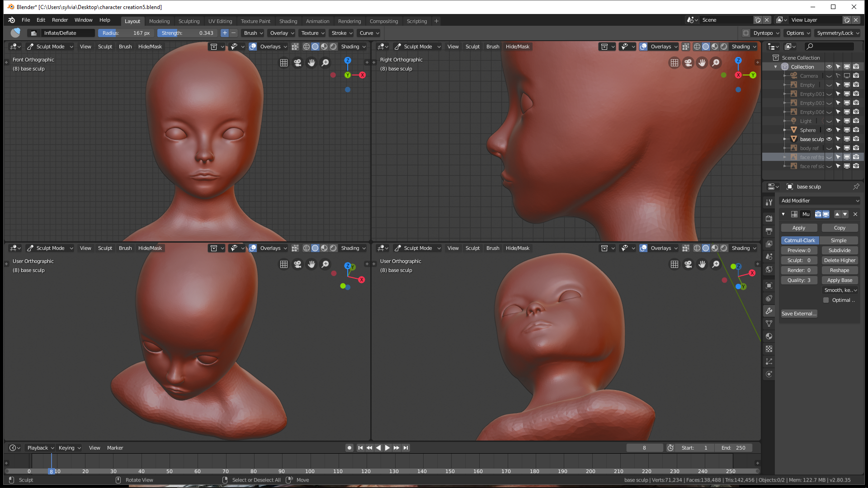Hide the Sphere object with eye icon
The image size is (868, 488).
[x=829, y=130]
